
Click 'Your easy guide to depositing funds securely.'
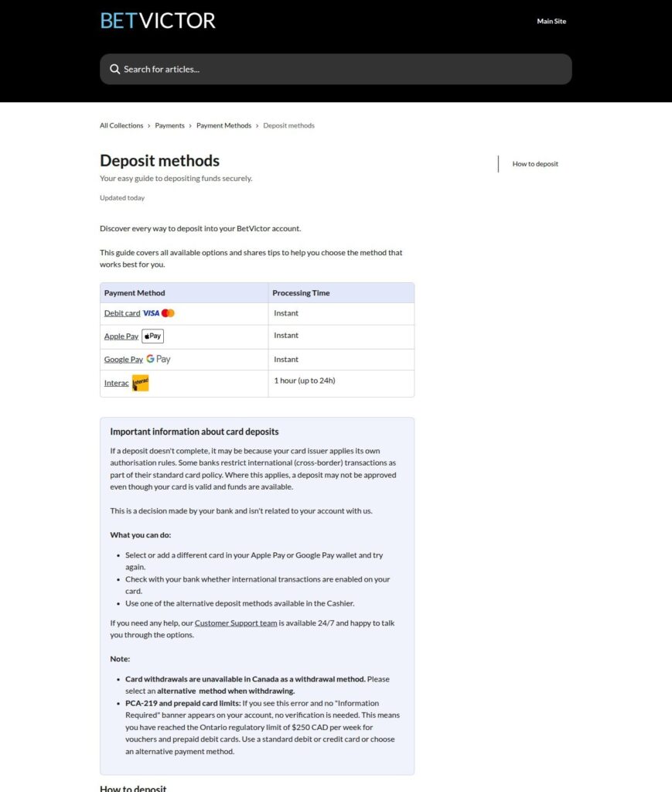(176, 179)
